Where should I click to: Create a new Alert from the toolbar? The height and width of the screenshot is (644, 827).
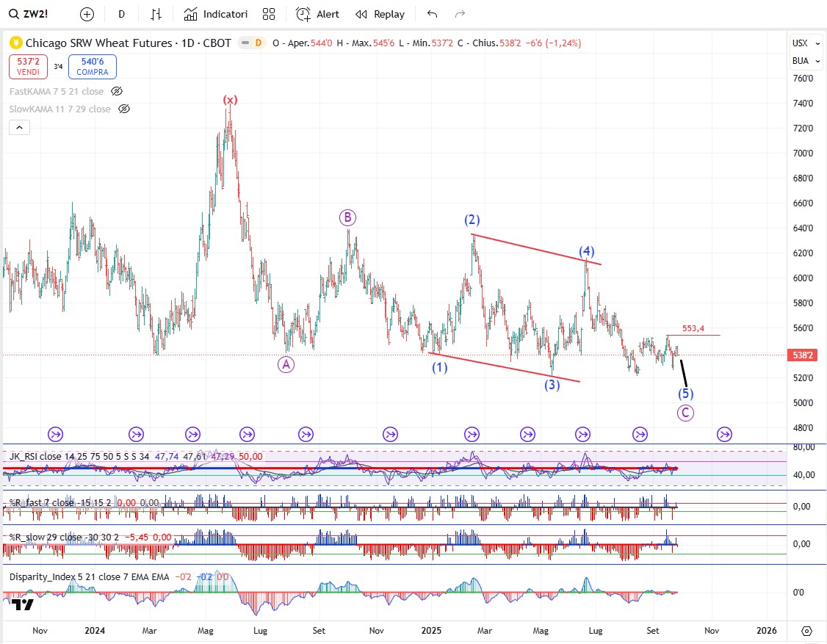(x=318, y=14)
